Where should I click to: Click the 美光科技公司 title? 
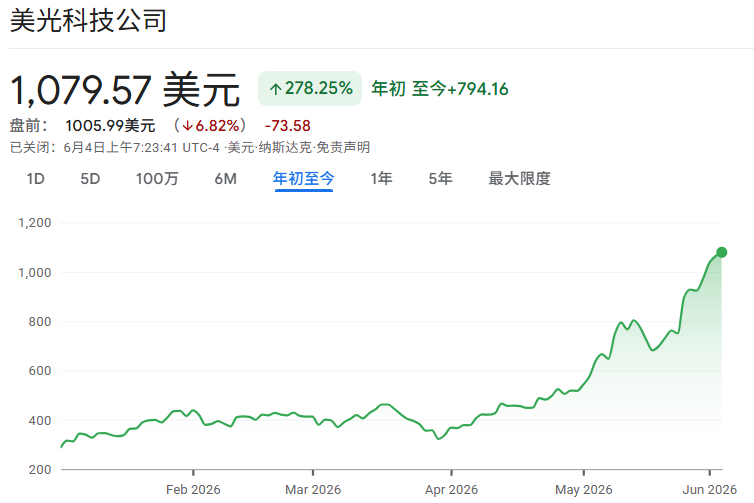[x=88, y=21]
